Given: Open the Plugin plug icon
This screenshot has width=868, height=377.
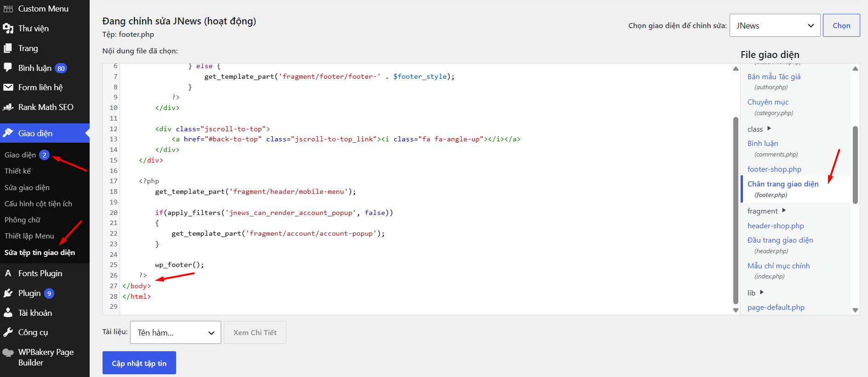Looking at the screenshot, I should 8,293.
